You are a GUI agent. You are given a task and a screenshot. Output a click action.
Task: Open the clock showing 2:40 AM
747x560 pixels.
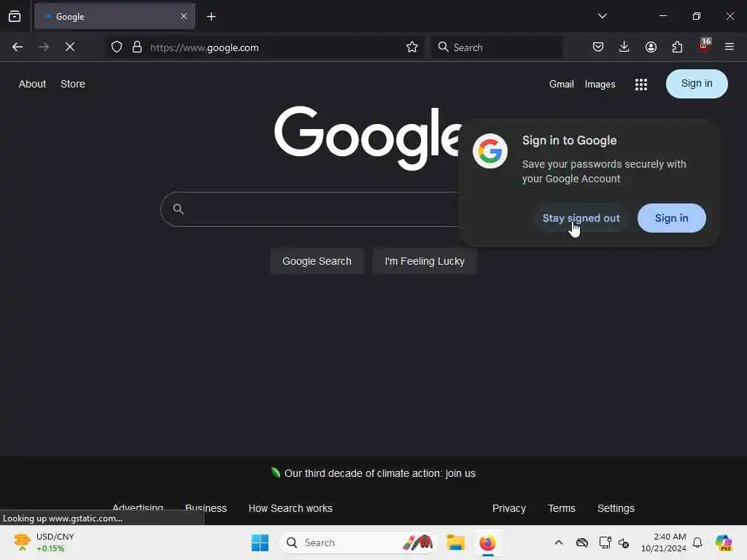pyautogui.click(x=663, y=542)
